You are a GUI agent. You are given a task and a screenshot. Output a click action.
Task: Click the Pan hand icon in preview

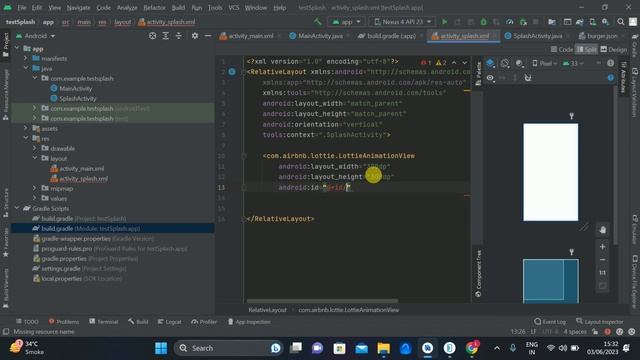click(x=602, y=230)
